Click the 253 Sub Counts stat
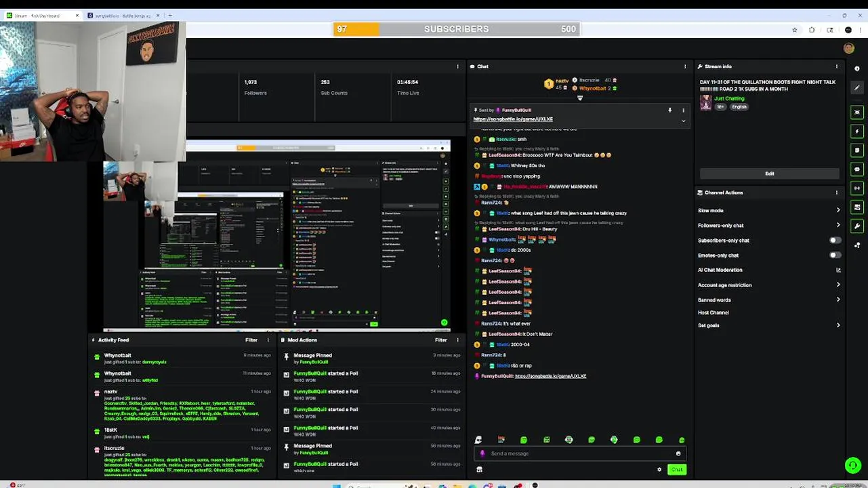The height and width of the screenshot is (488, 868). (334, 87)
